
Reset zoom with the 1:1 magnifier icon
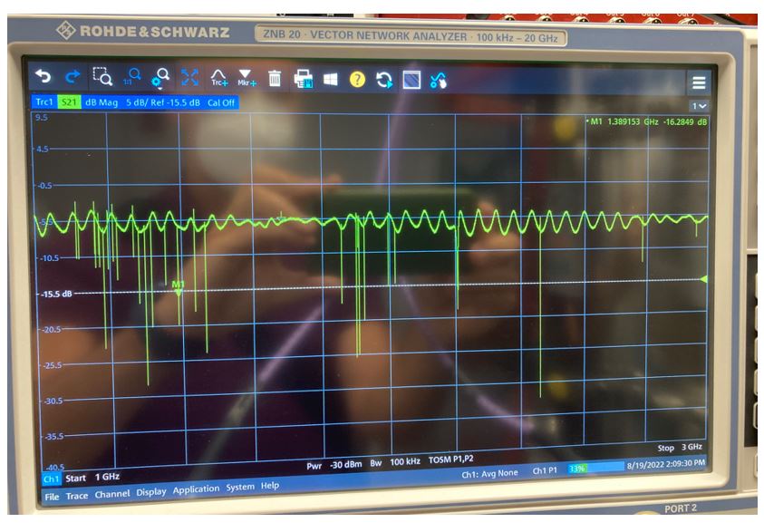(x=132, y=78)
